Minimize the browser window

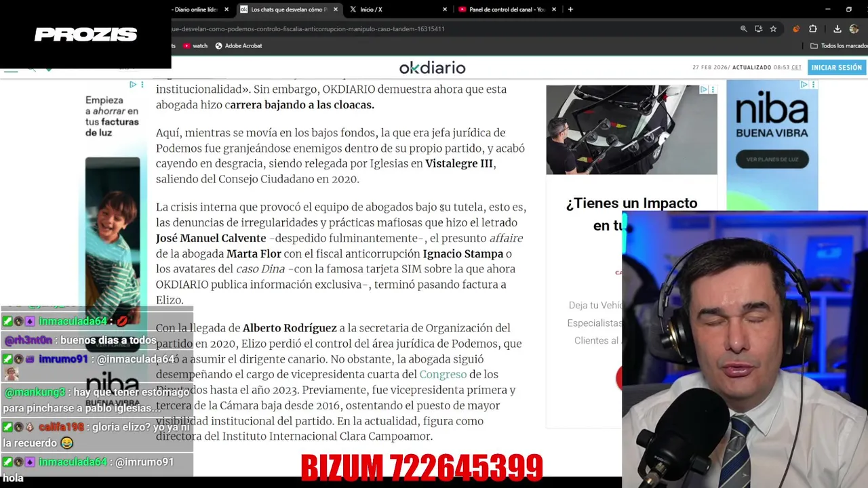(x=828, y=9)
